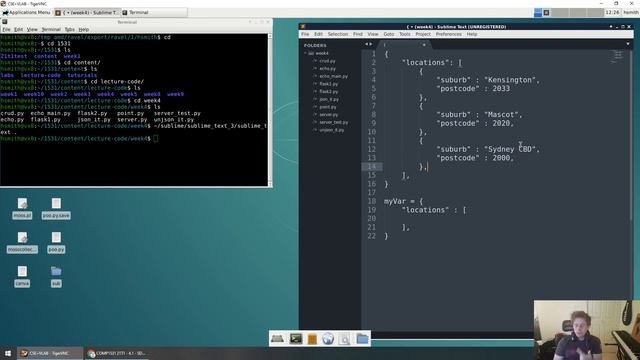Viewport: 640px width, 360px height.
Task: Open the application finder magnifier icon in the dock
Action: tap(344, 339)
